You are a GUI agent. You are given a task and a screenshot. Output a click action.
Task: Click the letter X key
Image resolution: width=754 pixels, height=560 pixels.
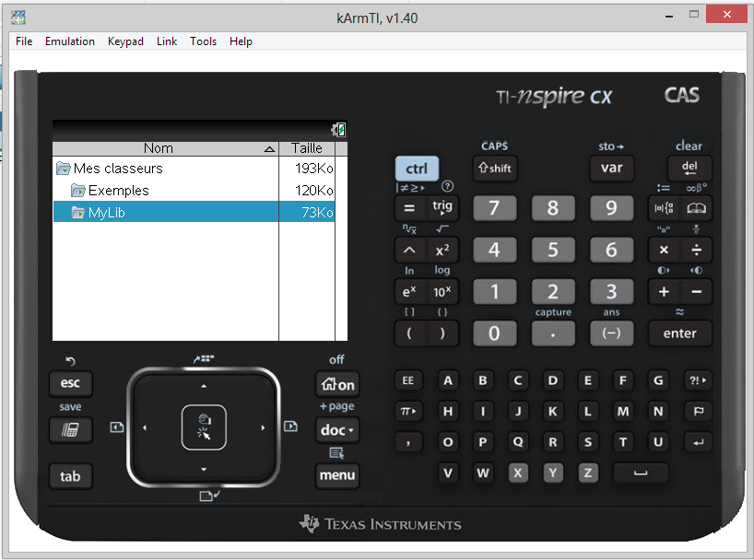[518, 473]
